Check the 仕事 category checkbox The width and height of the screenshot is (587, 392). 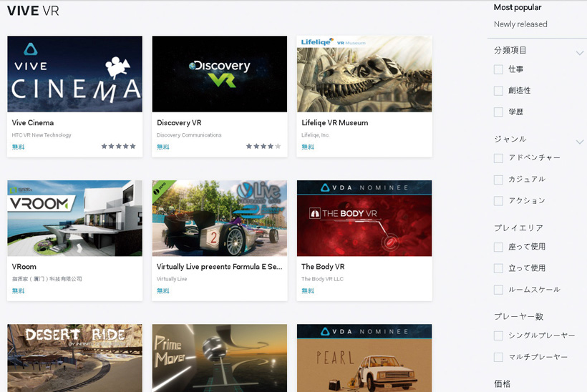click(x=498, y=69)
